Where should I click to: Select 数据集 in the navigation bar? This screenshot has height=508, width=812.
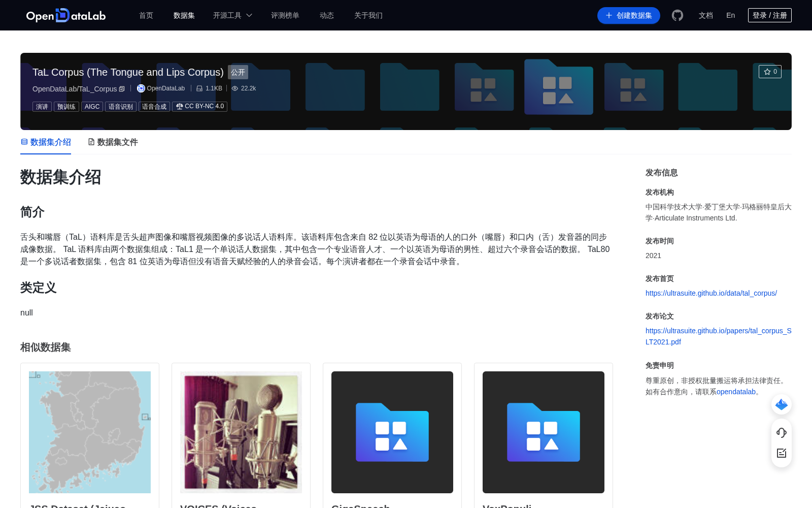(x=184, y=15)
